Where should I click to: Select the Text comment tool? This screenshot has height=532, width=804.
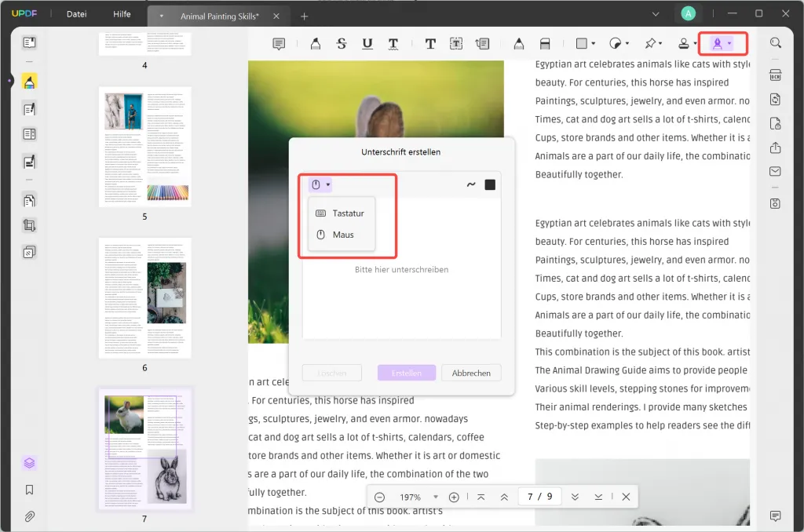[x=430, y=44]
